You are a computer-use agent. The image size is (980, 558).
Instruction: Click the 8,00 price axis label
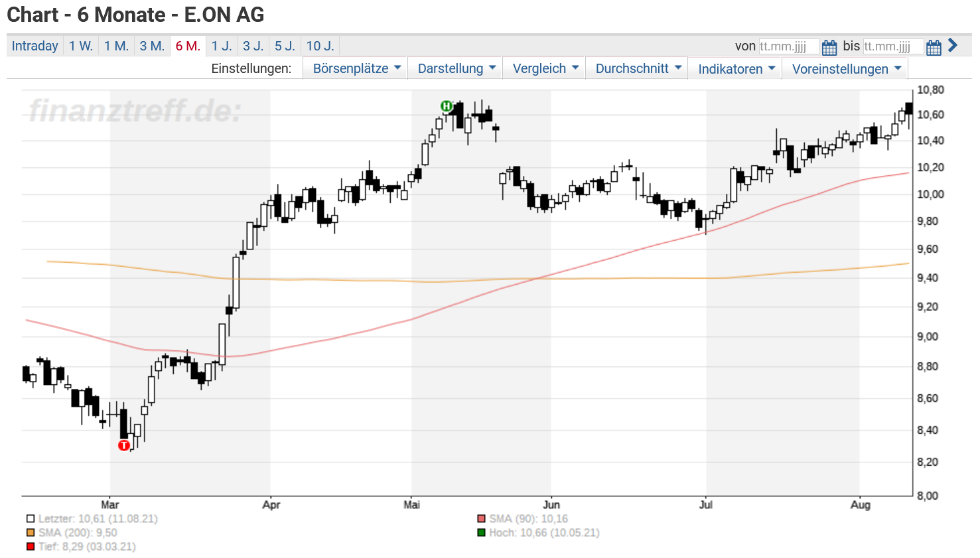tap(928, 496)
